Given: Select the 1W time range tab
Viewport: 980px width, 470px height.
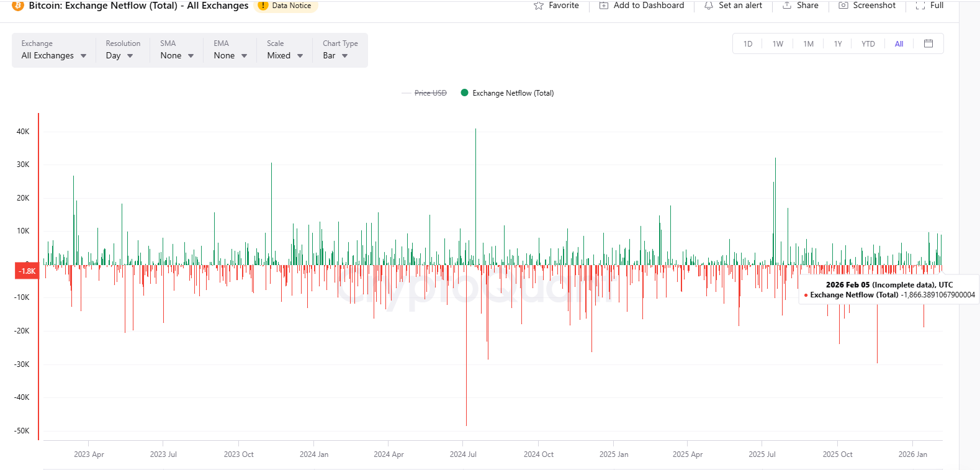Looking at the screenshot, I should tap(778, 44).
